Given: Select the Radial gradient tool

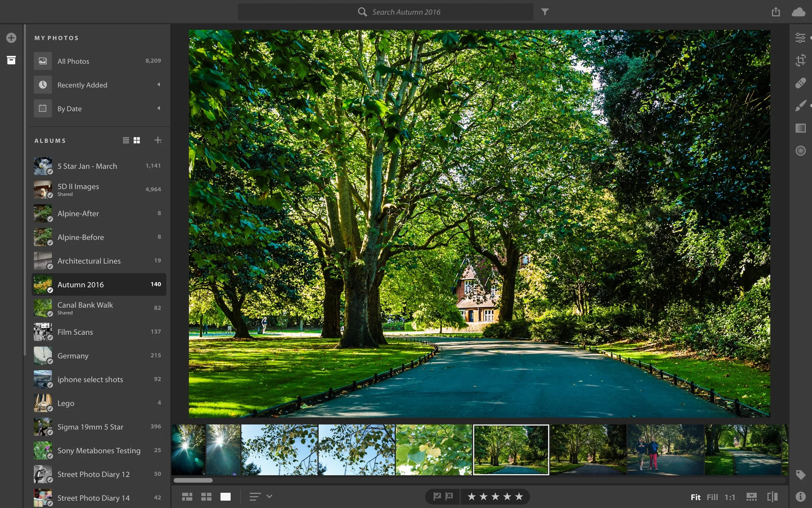Looking at the screenshot, I should tap(800, 151).
